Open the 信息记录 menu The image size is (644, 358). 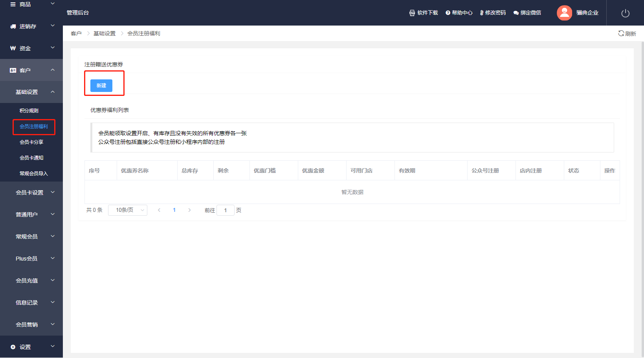[x=31, y=303]
